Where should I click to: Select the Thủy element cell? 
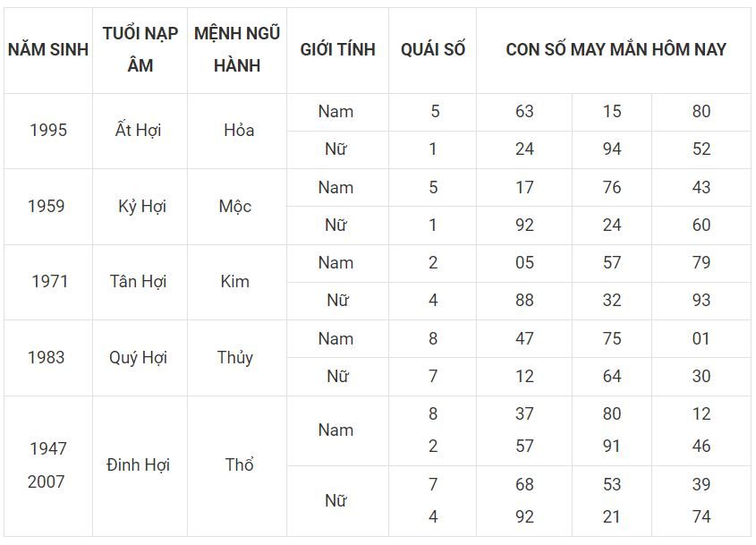[x=237, y=358]
